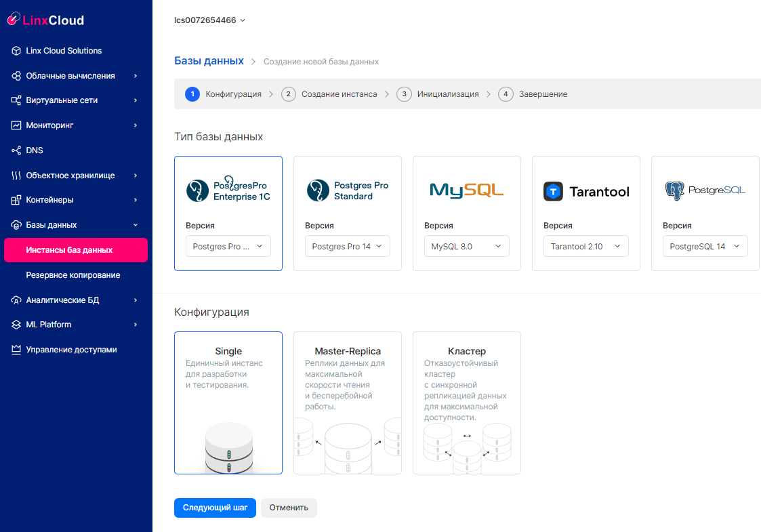Click the Следующий шаг button
This screenshot has height=532, width=761.
click(x=215, y=508)
